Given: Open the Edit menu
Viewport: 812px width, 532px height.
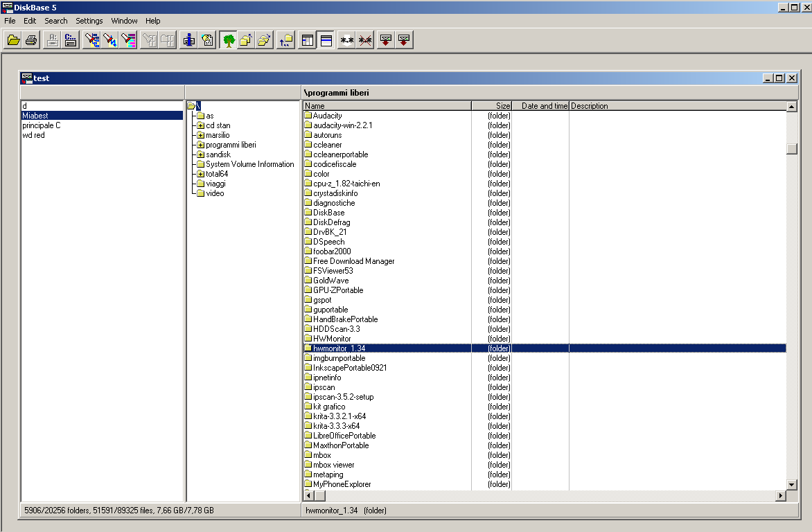Looking at the screenshot, I should point(30,21).
